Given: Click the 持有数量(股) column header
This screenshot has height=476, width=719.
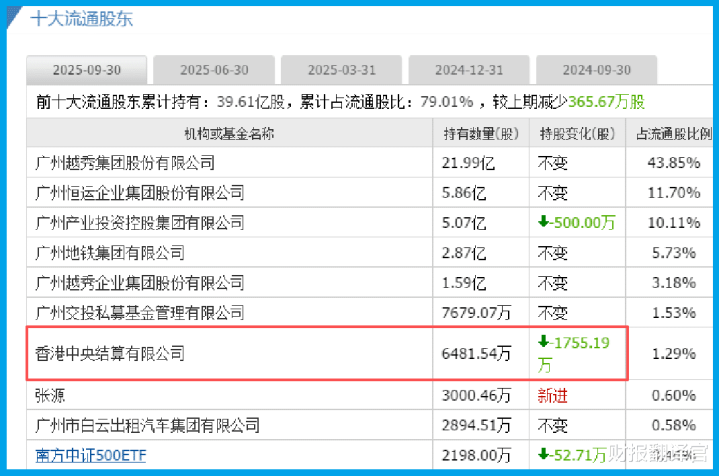Looking at the screenshot, I should [x=481, y=133].
